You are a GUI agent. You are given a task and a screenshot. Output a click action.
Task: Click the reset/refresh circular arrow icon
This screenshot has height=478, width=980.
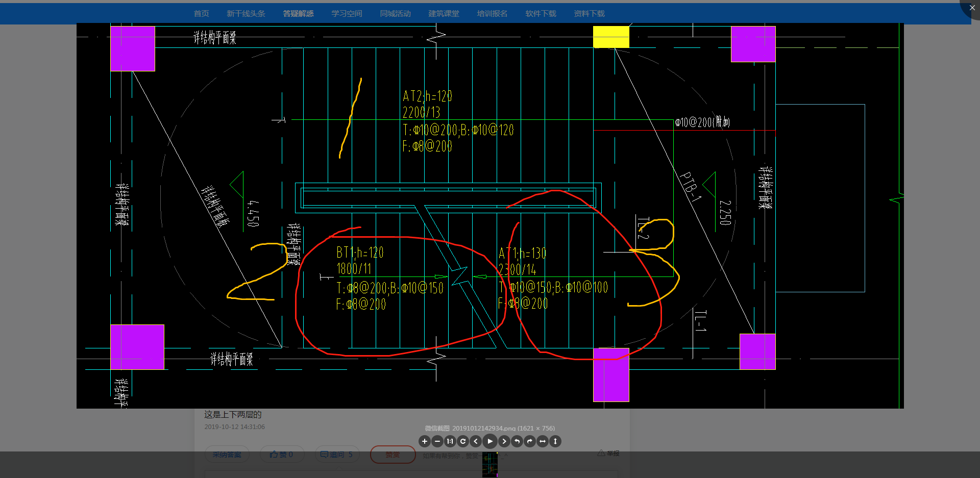click(463, 441)
